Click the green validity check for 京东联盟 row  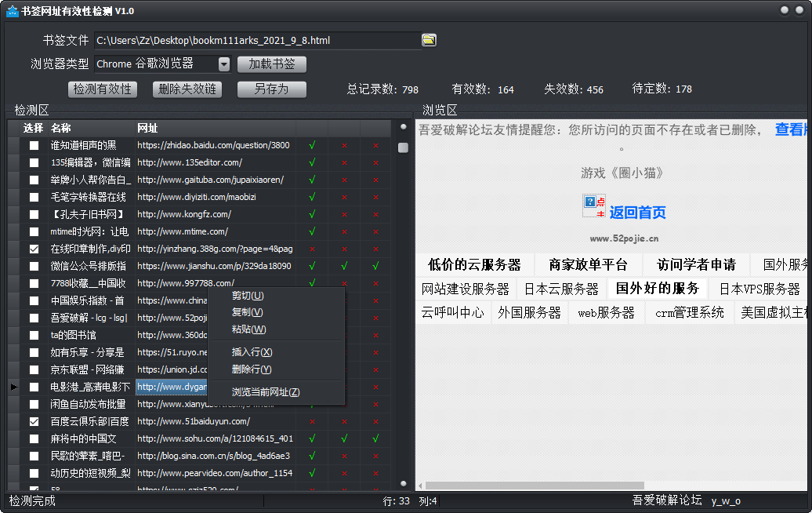[314, 369]
